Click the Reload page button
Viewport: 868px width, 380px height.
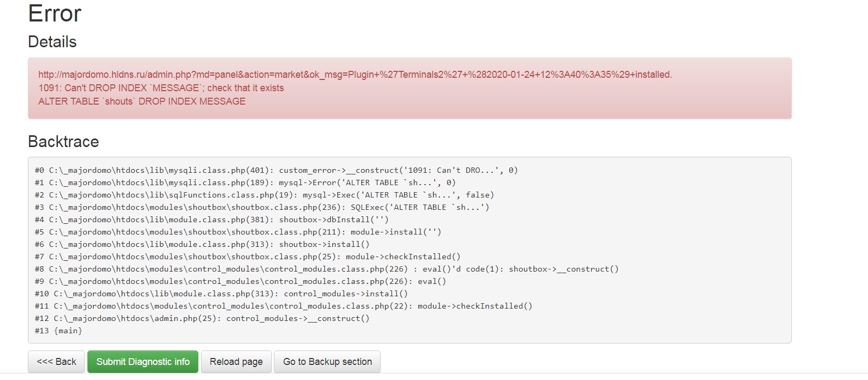pyautogui.click(x=236, y=362)
